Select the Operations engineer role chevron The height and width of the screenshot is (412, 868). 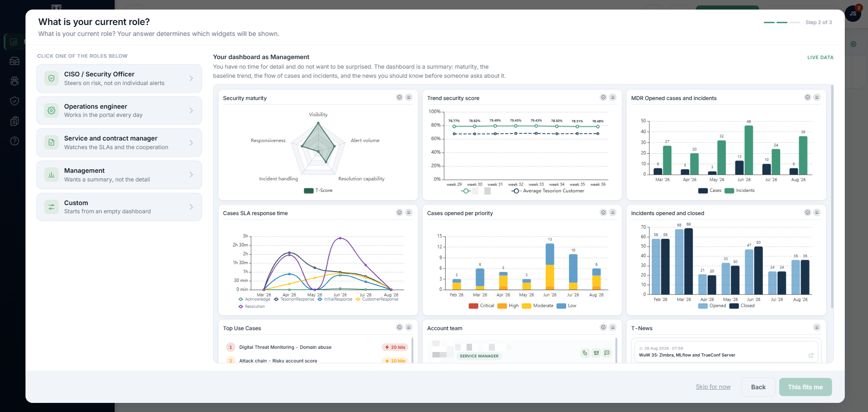coord(191,111)
